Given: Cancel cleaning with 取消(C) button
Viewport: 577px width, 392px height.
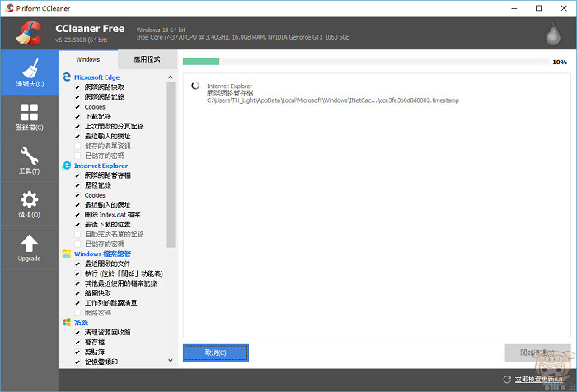Looking at the screenshot, I should click(x=216, y=352).
